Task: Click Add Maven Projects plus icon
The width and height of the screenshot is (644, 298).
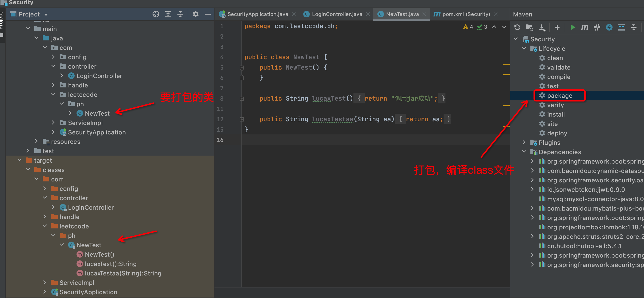Action: pos(557,27)
